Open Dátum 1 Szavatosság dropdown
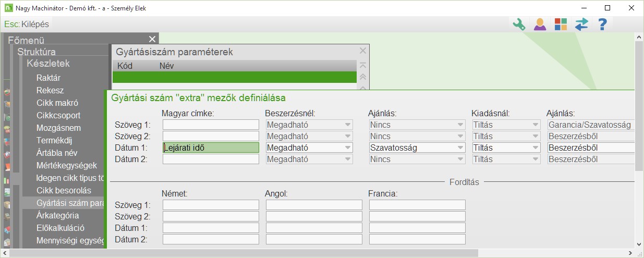This screenshot has width=644, height=258. click(x=417, y=148)
